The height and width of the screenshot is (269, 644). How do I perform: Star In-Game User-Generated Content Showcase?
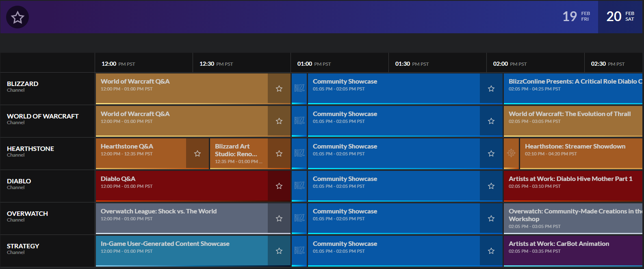(279, 251)
